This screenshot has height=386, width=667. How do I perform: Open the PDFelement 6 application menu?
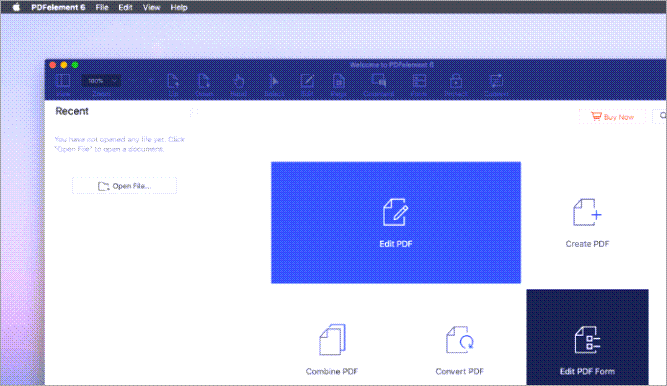coord(58,7)
